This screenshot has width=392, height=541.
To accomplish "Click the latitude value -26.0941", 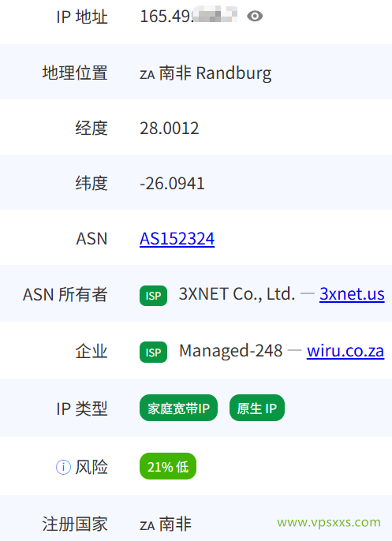I will click(172, 184).
